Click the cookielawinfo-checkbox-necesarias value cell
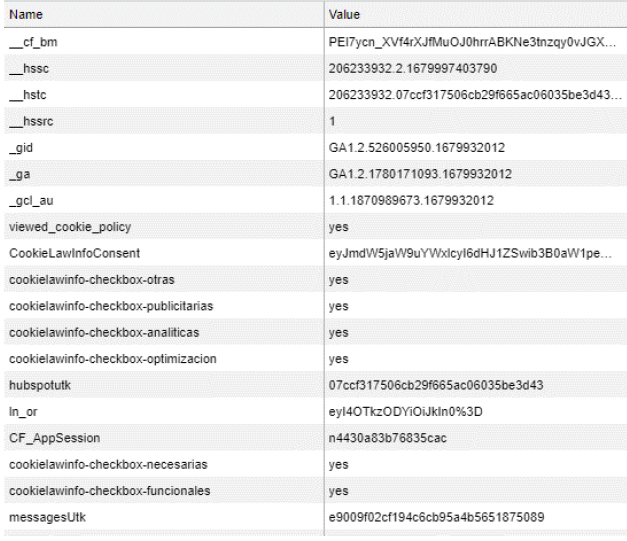The image size is (627, 541). pos(339,462)
